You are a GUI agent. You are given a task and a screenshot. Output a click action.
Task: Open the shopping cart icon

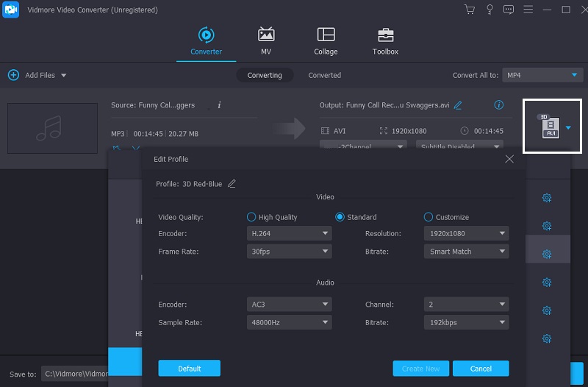tap(470, 10)
